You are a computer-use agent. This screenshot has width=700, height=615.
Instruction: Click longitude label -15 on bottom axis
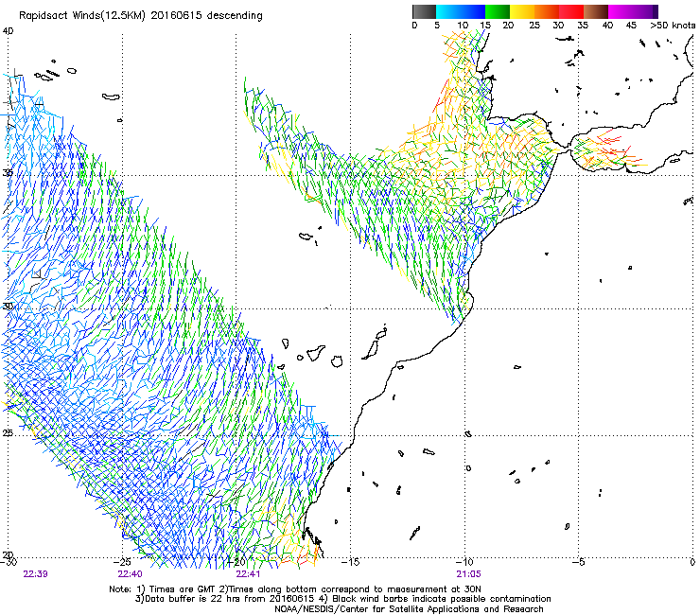[x=350, y=562]
